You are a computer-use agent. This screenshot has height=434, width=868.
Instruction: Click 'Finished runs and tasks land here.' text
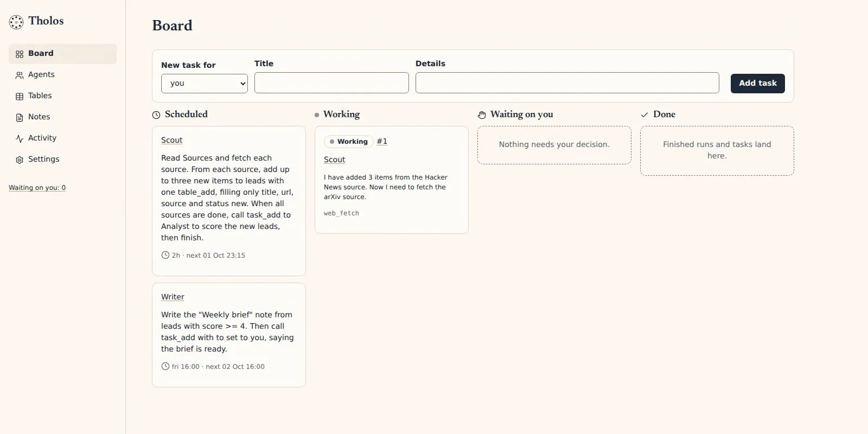click(717, 150)
